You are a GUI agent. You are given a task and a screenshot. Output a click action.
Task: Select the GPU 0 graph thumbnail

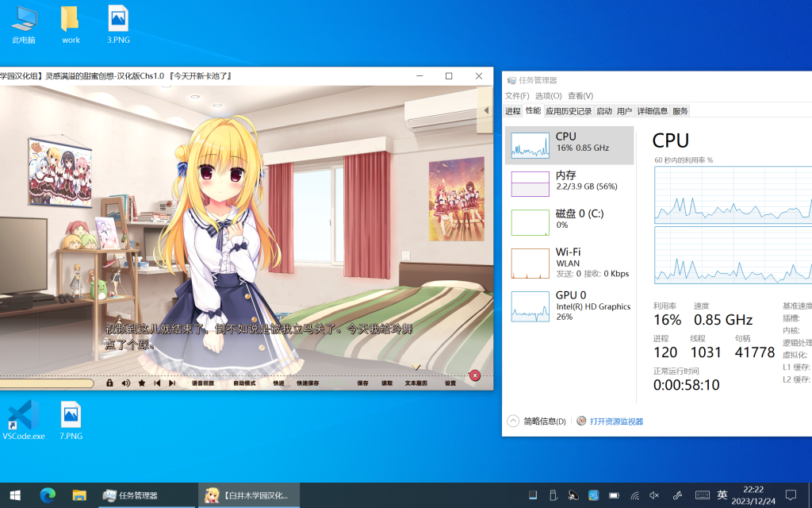530,306
